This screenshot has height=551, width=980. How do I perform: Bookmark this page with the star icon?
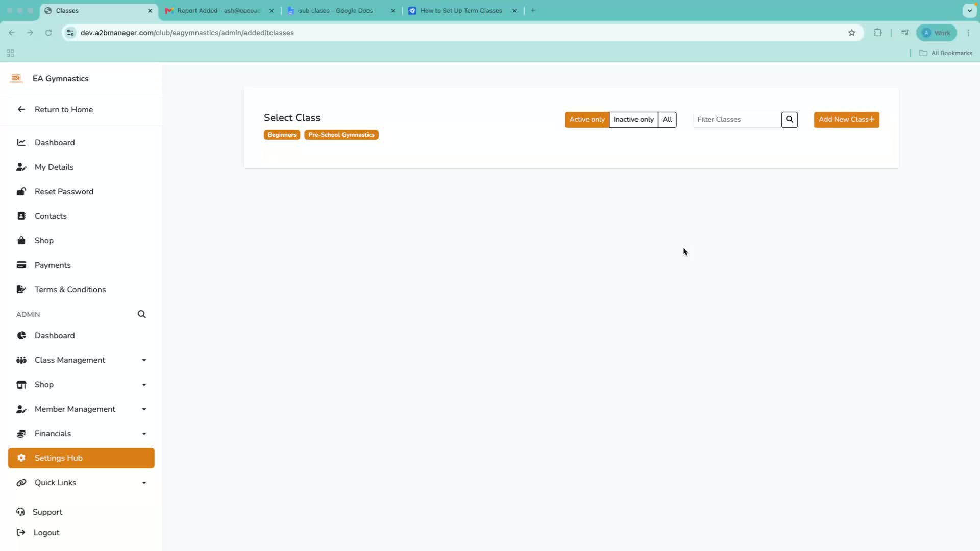coord(852,33)
